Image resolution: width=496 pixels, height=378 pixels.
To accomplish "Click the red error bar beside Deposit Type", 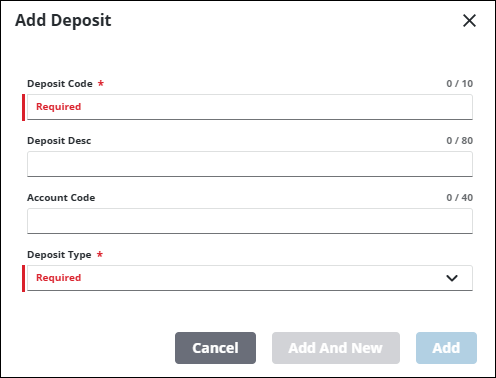I will pyautogui.click(x=23, y=278).
